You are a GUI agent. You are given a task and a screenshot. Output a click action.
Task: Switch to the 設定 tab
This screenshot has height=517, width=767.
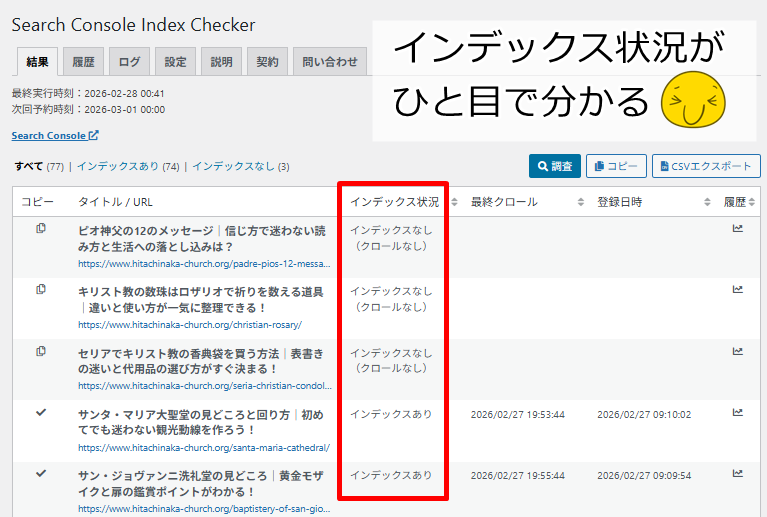(x=175, y=62)
